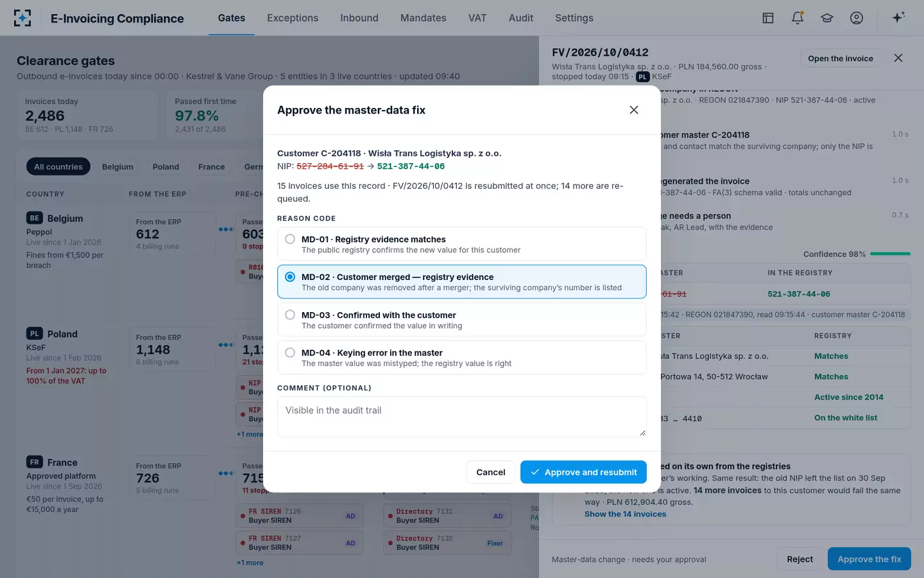Go to the Inbound tab
This screenshot has width=924, height=578.
(359, 18)
